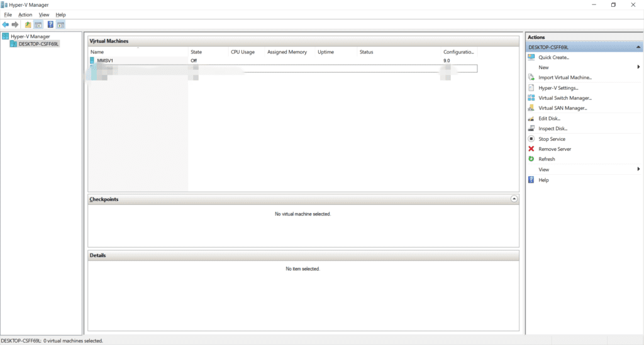Open the File menu

click(x=8, y=15)
